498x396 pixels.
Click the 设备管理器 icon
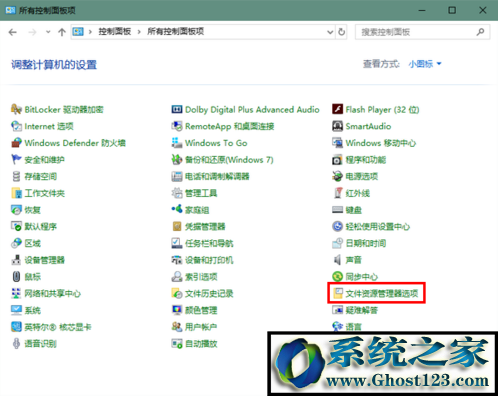pos(16,260)
